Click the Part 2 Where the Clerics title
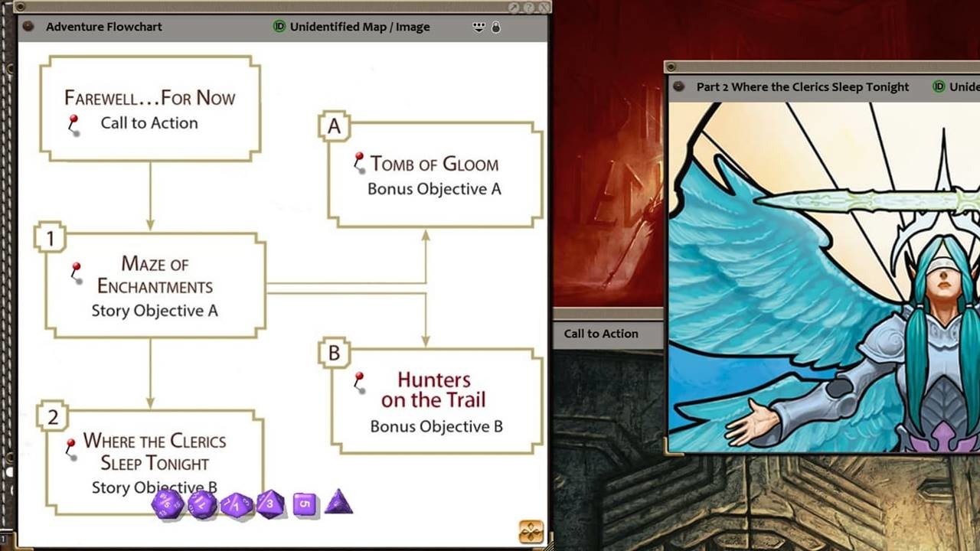The height and width of the screenshot is (551, 980). [802, 86]
